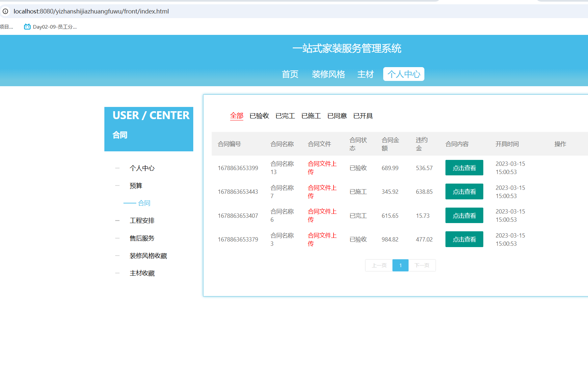The width and height of the screenshot is (588, 380).
Task: Open 合同文件上传 link for 合同名称3
Action: tap(322, 240)
